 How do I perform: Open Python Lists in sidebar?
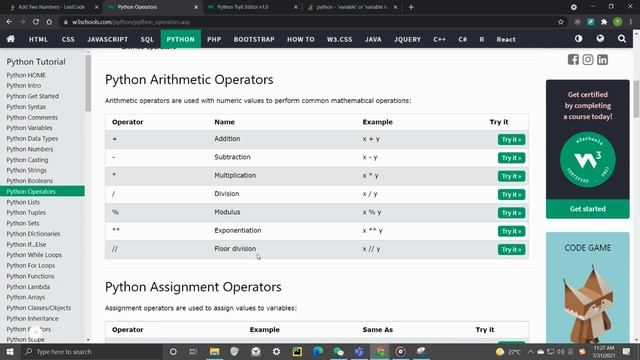pos(23,202)
